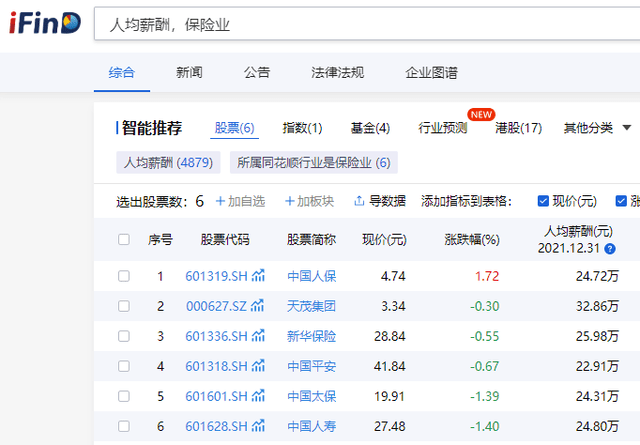Click the 人均薪酬 (4879) filter tag
Viewport: 640px width, 445px height.
tap(168, 162)
